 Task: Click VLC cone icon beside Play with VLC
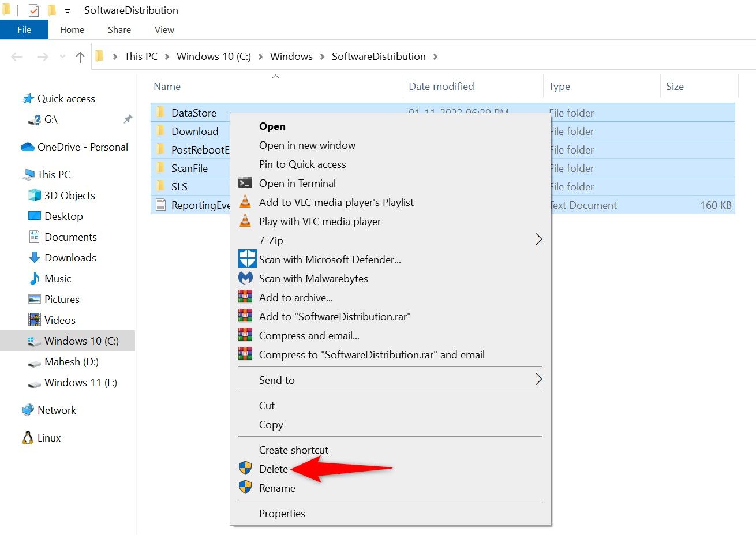tap(245, 221)
